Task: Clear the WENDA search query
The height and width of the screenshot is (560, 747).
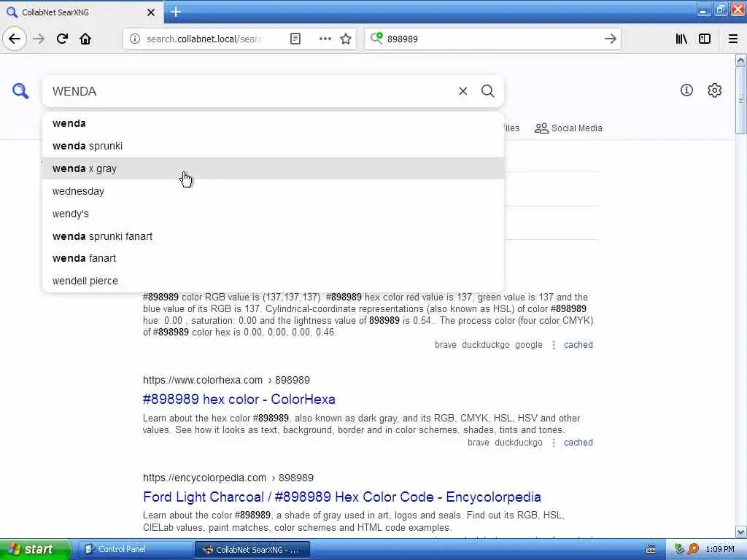Action: coord(462,91)
